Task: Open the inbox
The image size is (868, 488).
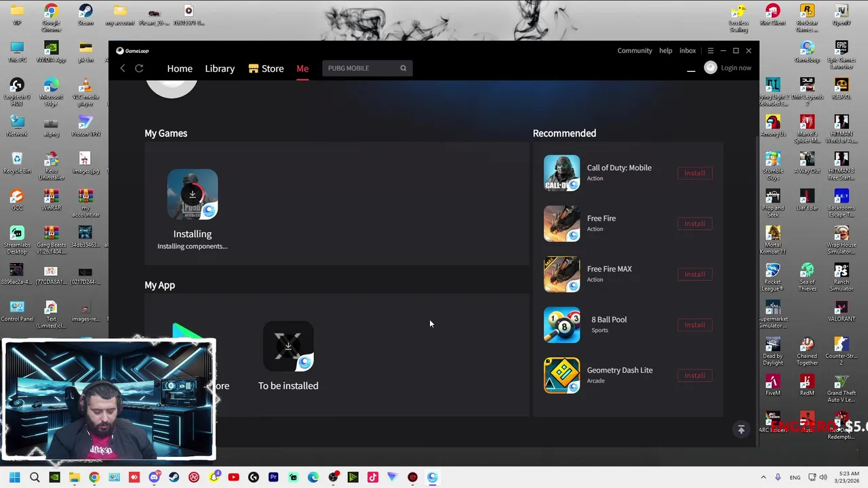Action: click(688, 51)
